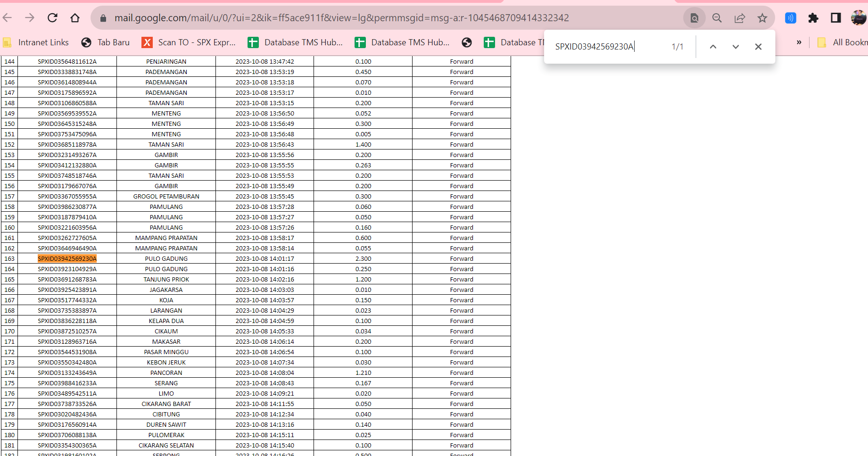Screen dimensions: 868x456
Task: Click the PASAR MINGGU destination cell
Action: tap(166, 352)
